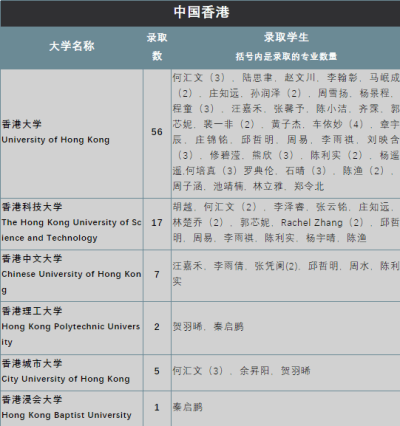The width and height of the screenshot is (400, 426).
Task: Click Hong Kong Polytechnic University text
Action: (70, 334)
